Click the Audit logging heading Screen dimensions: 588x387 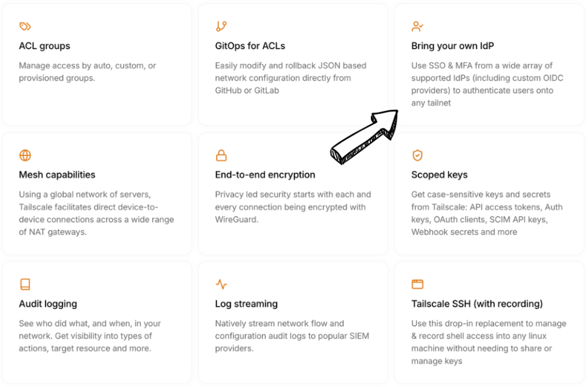click(x=48, y=304)
